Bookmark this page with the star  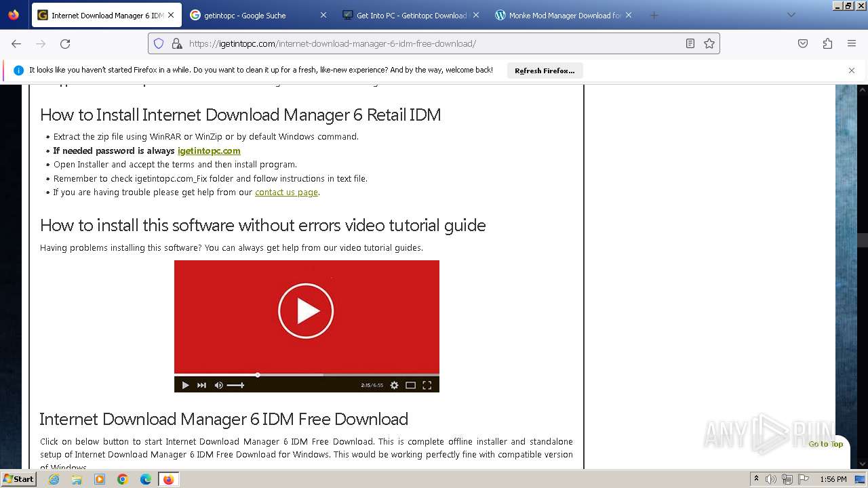709,43
